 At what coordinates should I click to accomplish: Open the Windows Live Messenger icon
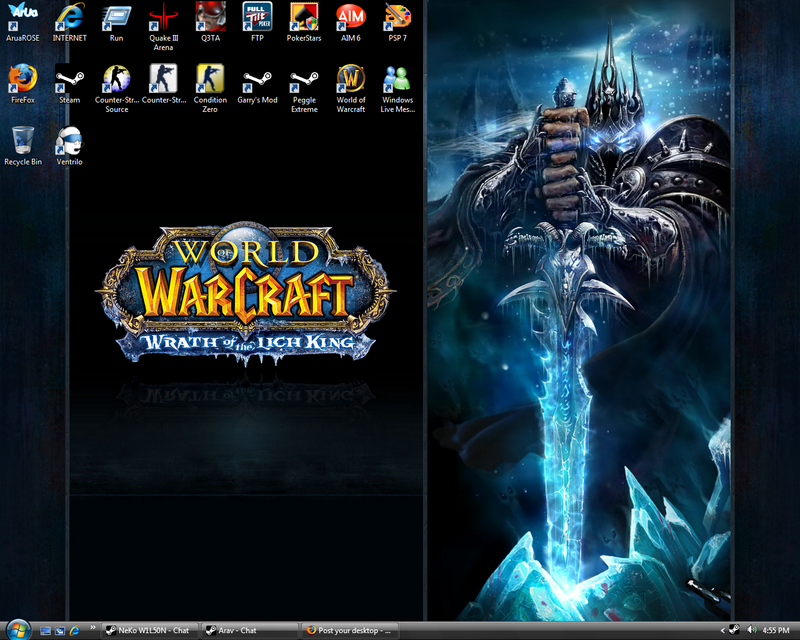[398, 88]
